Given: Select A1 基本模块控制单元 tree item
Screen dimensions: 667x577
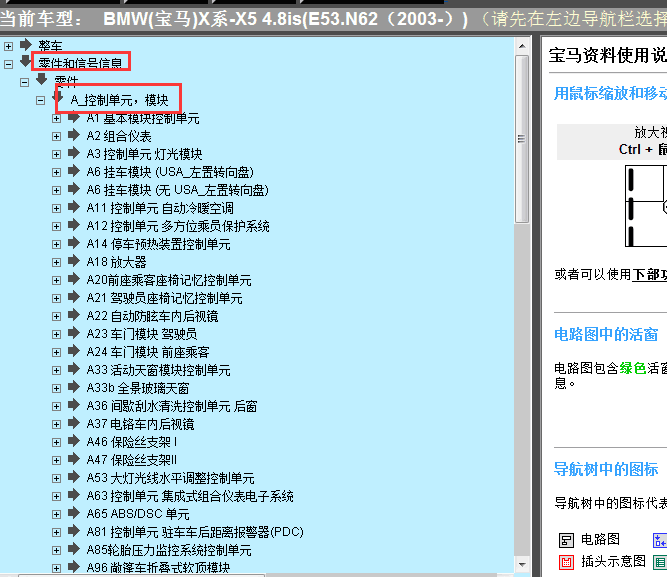Looking at the screenshot, I should (143, 118).
